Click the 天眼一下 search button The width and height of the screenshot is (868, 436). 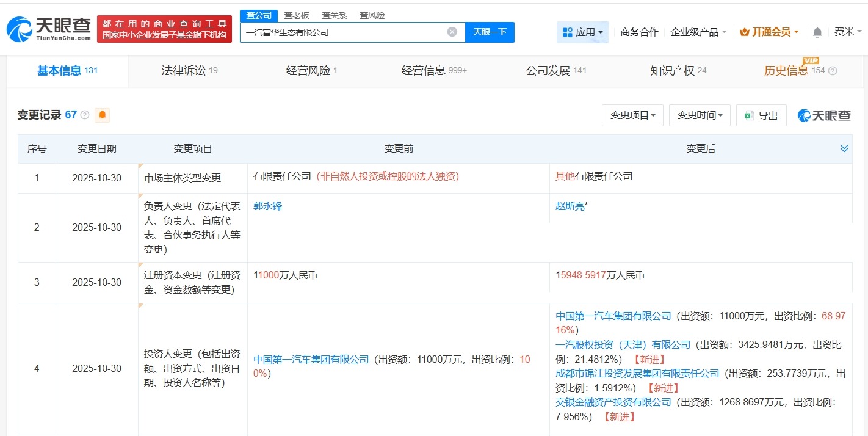coord(490,32)
